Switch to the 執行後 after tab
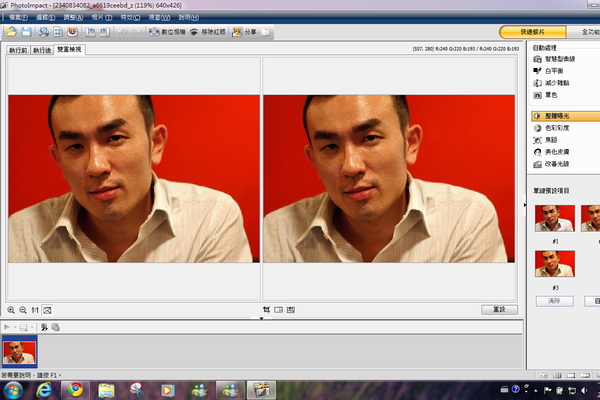The image size is (600, 400). tap(42, 50)
